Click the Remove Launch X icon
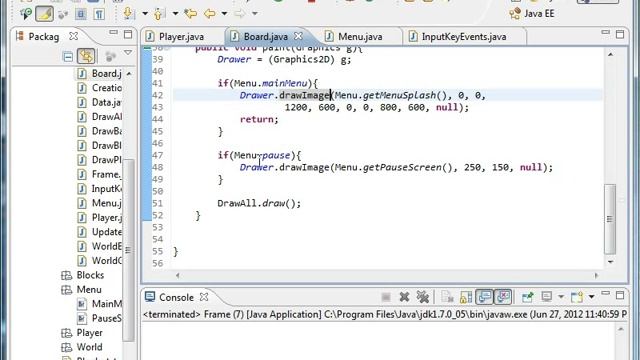Image resolution: width=640 pixels, height=360 pixels. click(x=404, y=297)
